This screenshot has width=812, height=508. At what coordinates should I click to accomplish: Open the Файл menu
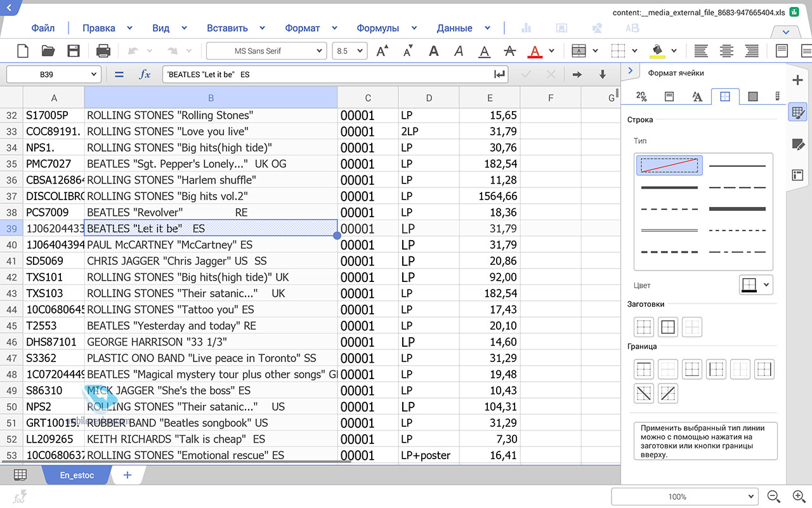(x=43, y=28)
